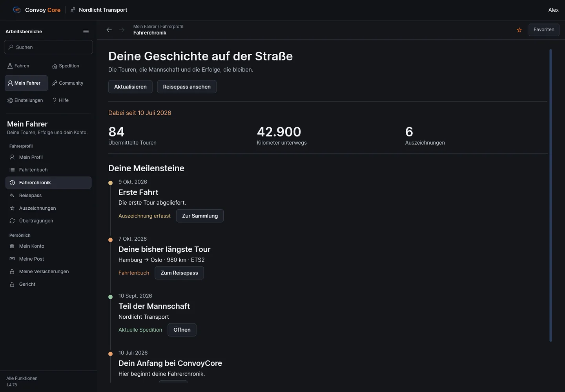
Task: Click the Reisepass ansehen button
Action: pos(187,87)
